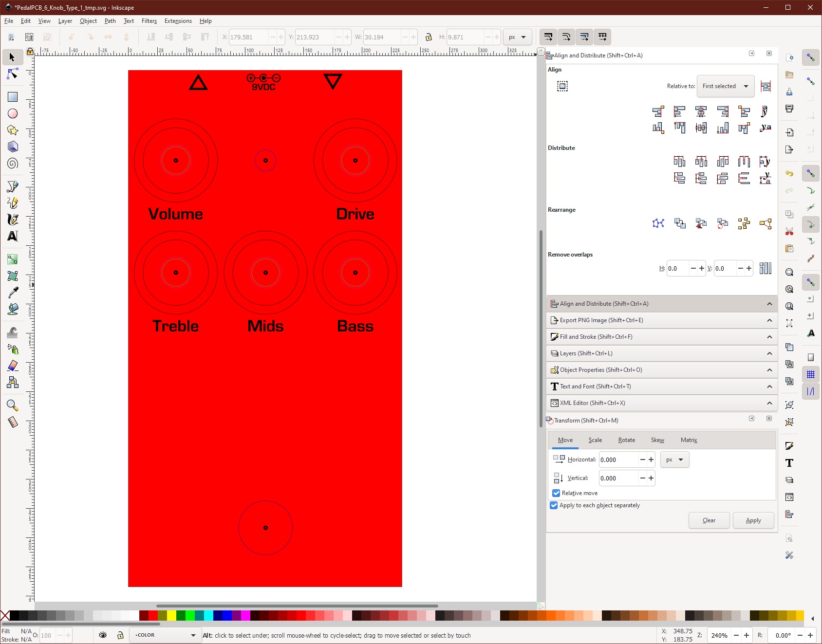The width and height of the screenshot is (822, 644).
Task: Switch to the Rotate tab
Action: point(626,440)
